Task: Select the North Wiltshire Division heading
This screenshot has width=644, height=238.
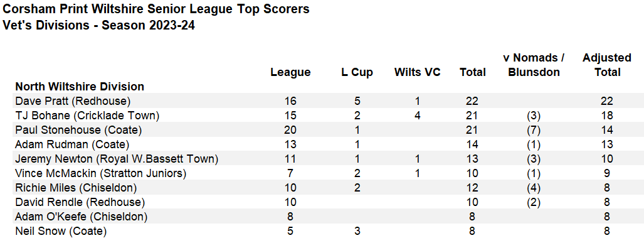Action: [x=80, y=87]
